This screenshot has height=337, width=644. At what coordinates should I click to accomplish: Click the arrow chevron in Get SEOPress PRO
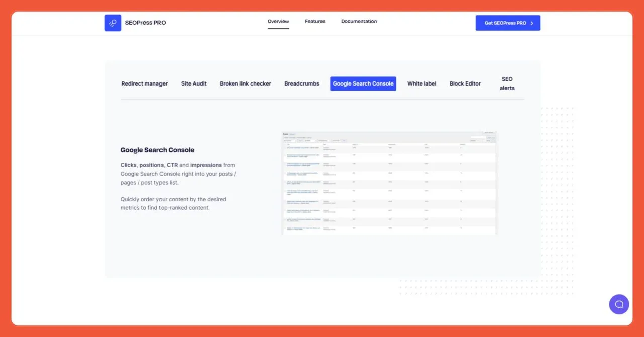tap(532, 23)
